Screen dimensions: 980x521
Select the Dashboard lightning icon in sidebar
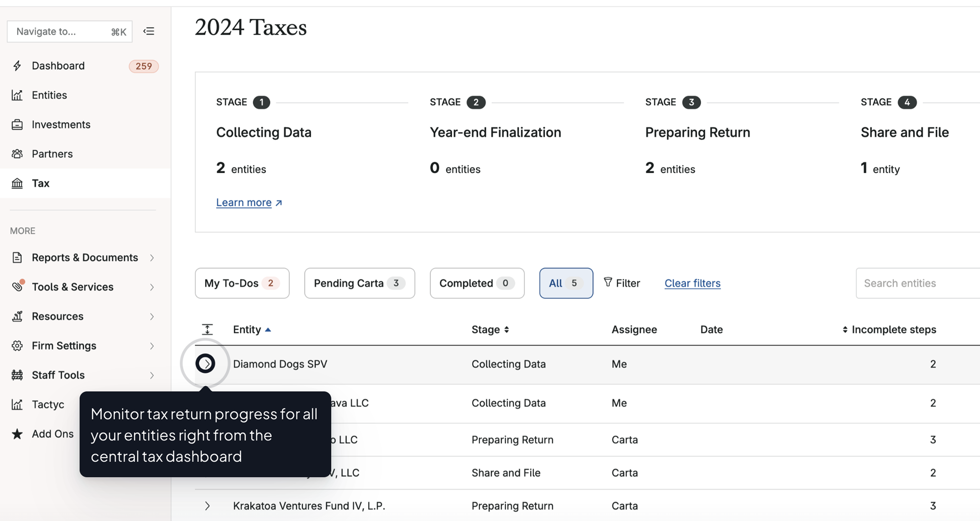pyautogui.click(x=17, y=65)
